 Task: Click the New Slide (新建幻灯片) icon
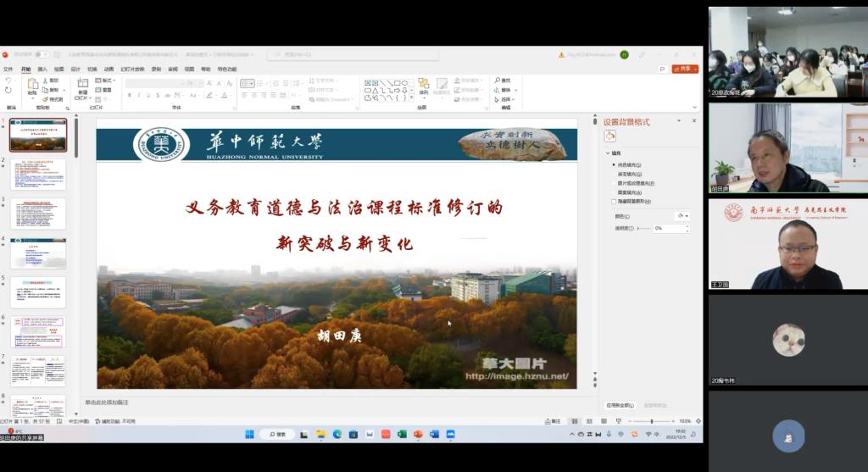tap(82, 84)
